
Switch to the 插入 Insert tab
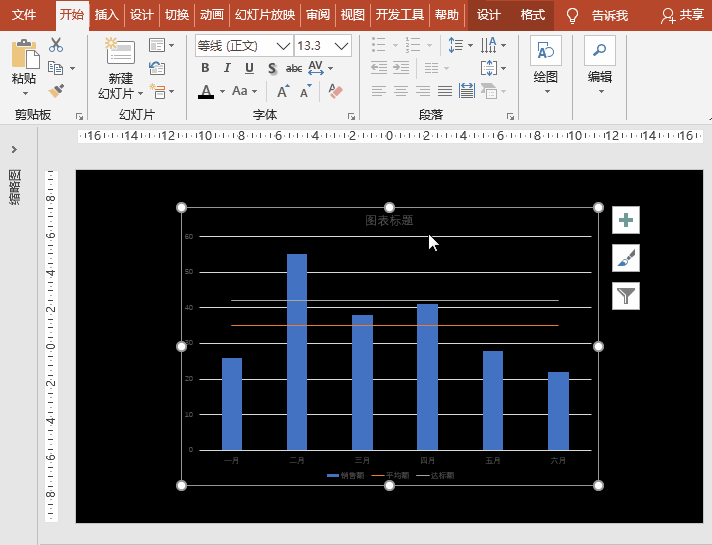click(x=107, y=15)
